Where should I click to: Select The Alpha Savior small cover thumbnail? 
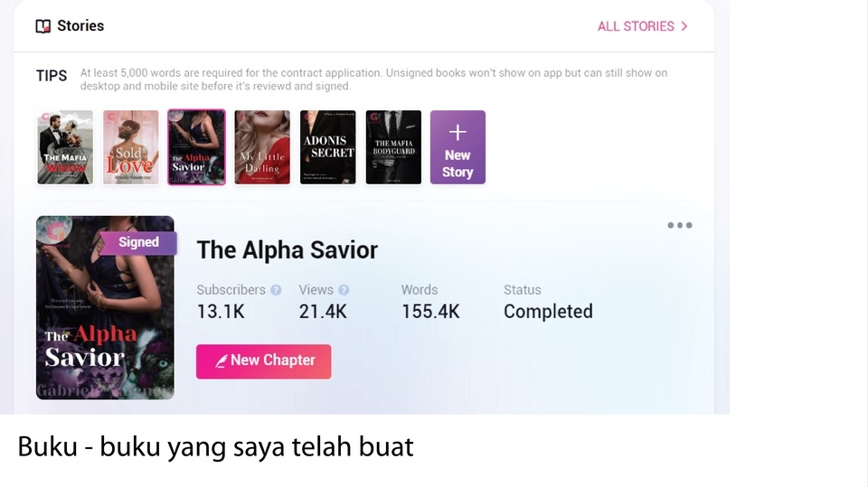tap(196, 147)
